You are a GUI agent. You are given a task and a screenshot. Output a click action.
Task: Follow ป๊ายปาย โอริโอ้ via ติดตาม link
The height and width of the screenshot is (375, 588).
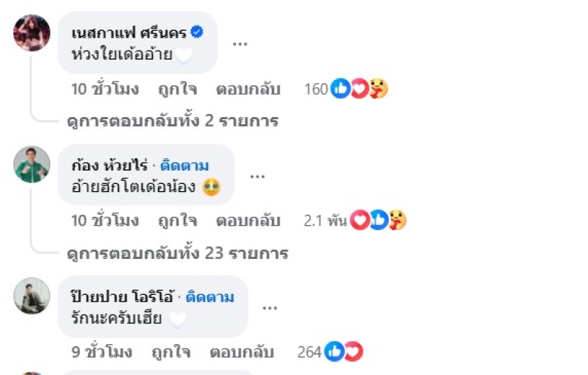(x=210, y=297)
